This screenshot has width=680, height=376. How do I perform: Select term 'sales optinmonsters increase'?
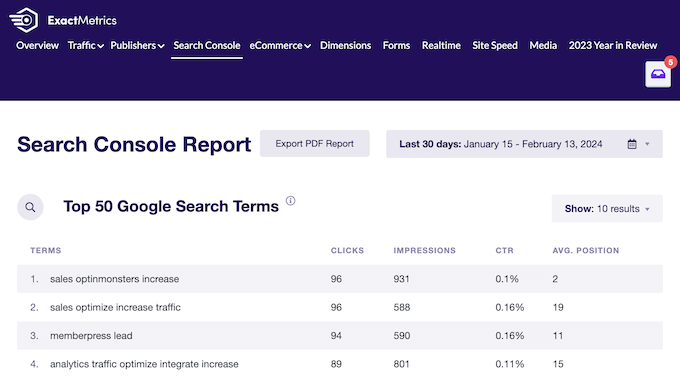coord(114,279)
